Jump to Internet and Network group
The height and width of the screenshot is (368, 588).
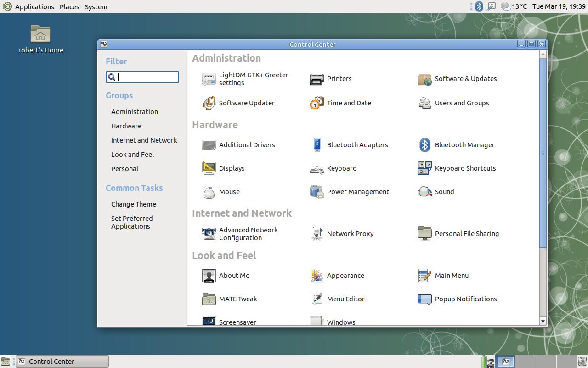(x=144, y=140)
